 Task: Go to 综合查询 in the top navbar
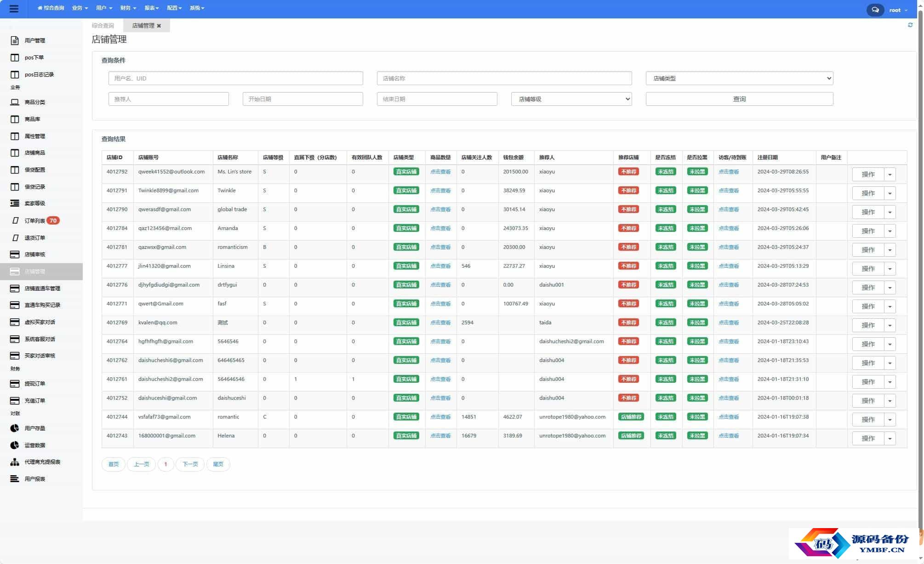51,8
